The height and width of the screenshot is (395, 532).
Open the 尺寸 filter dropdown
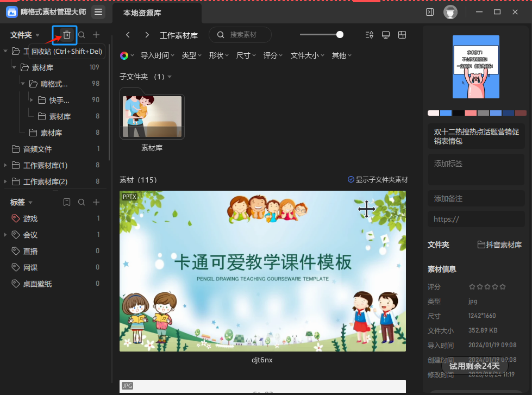tap(246, 55)
